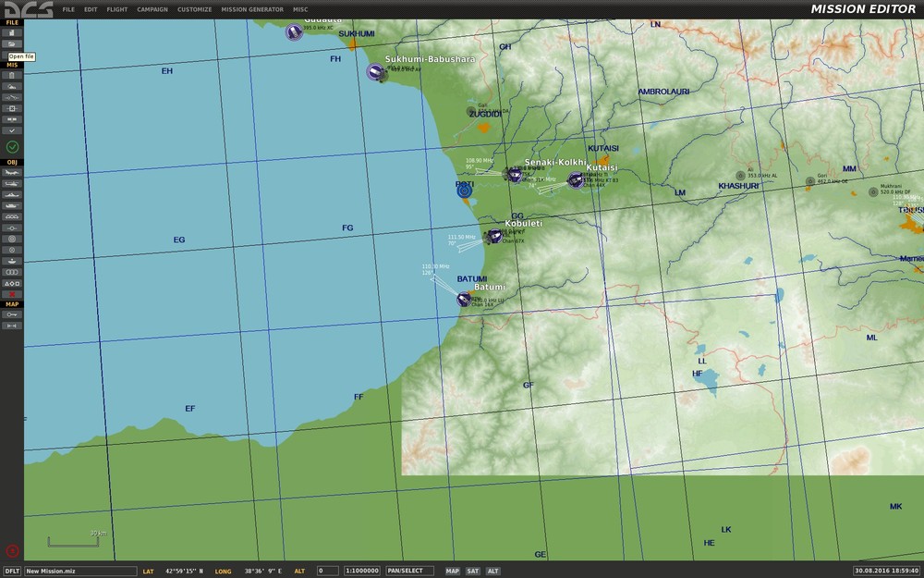Select the Kutaisi airfield icon

click(576, 180)
